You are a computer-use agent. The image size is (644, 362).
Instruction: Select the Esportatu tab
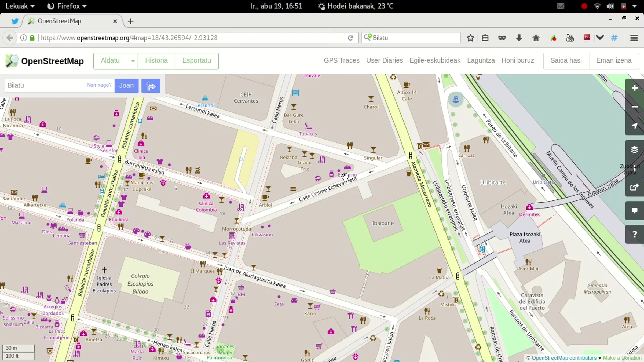pyautogui.click(x=197, y=61)
